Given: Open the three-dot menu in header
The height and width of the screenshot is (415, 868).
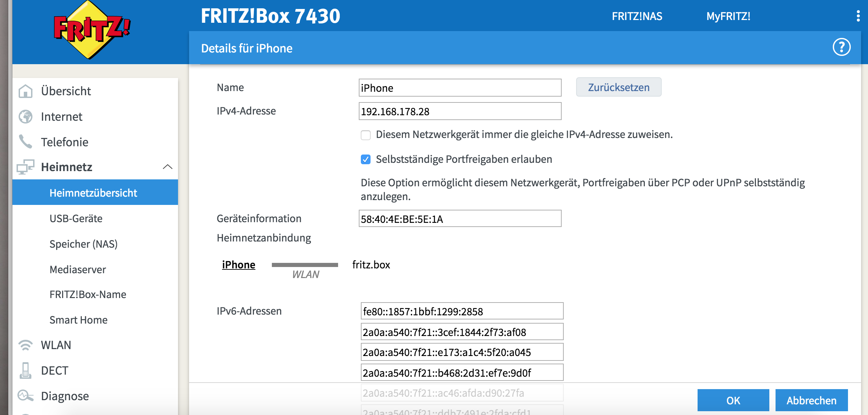Looking at the screenshot, I should coord(858,16).
